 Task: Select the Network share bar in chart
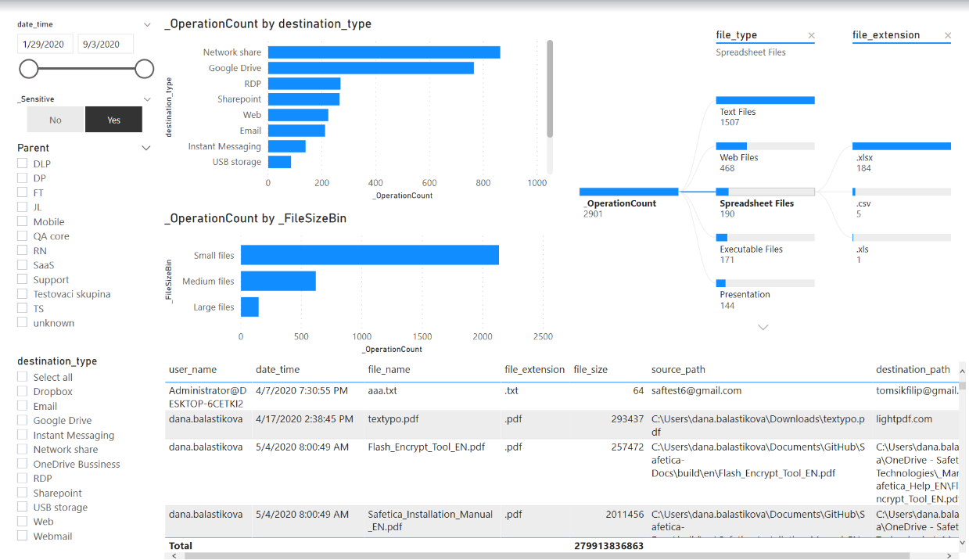[383, 52]
